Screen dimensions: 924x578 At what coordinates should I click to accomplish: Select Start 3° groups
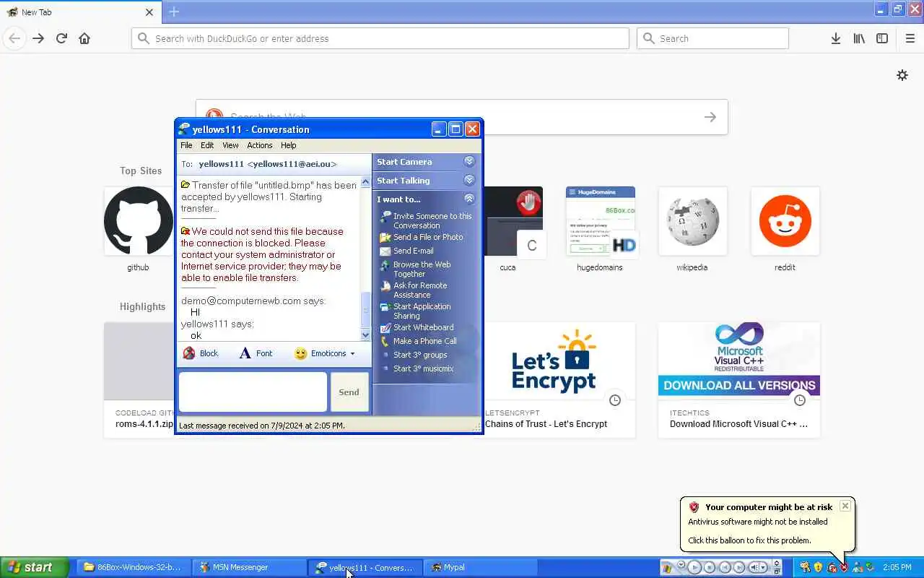click(414, 355)
